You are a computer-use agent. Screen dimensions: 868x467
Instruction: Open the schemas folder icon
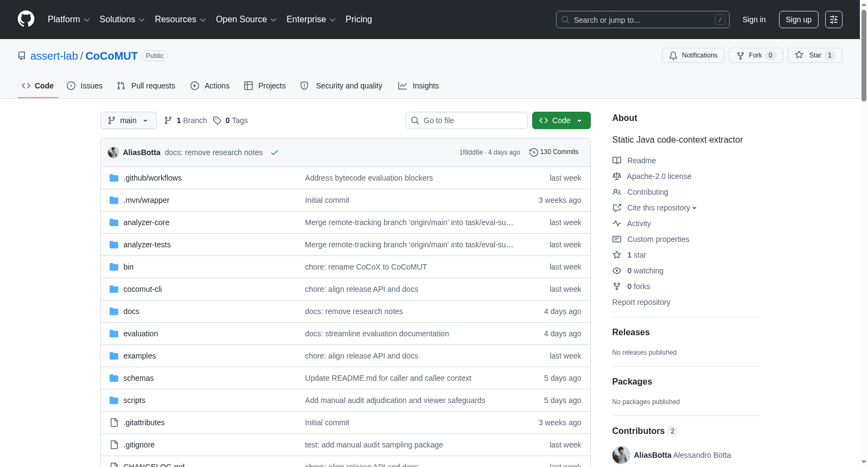(114, 378)
